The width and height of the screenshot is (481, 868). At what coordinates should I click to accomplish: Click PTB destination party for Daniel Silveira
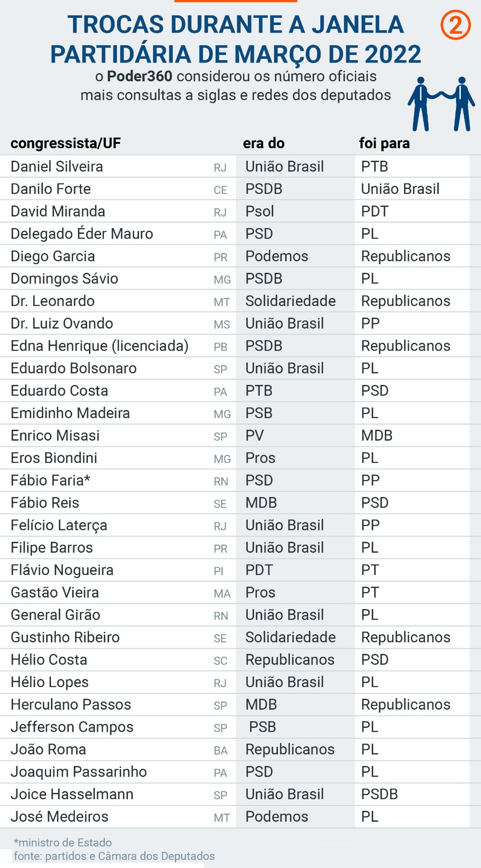[x=375, y=166]
